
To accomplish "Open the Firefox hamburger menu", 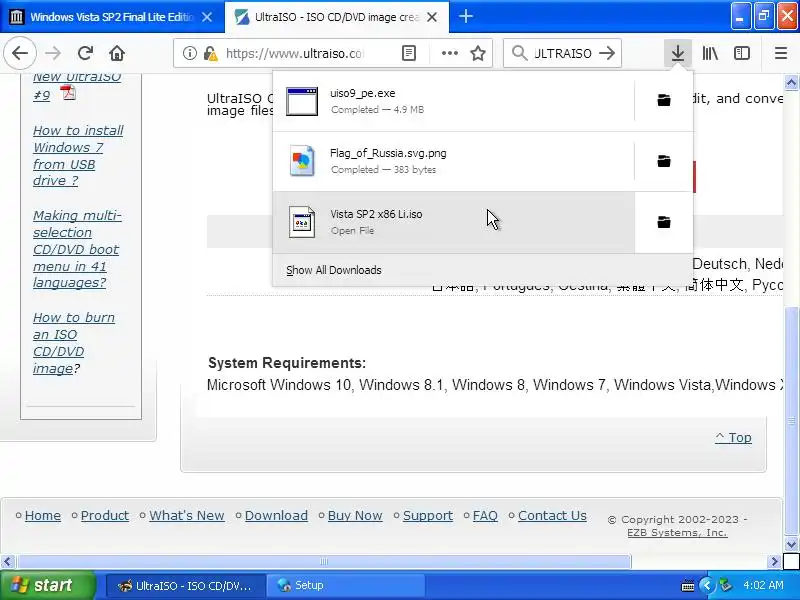I will pos(781,53).
